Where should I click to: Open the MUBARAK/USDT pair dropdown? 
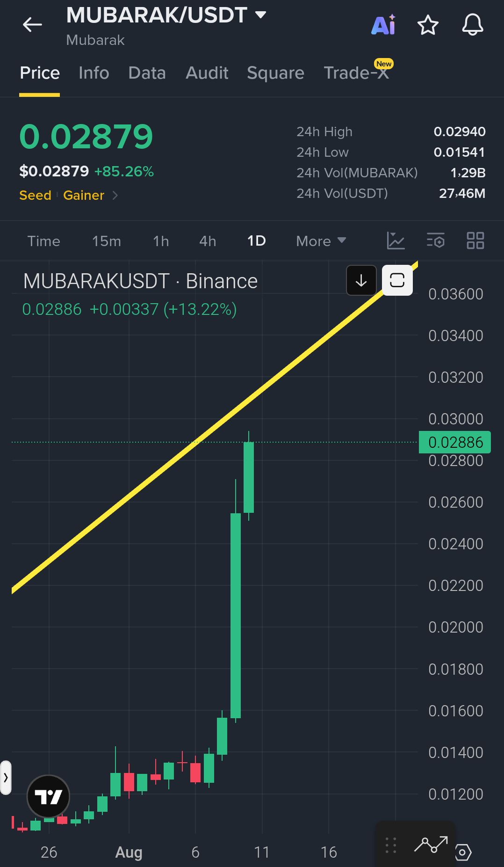tap(260, 15)
